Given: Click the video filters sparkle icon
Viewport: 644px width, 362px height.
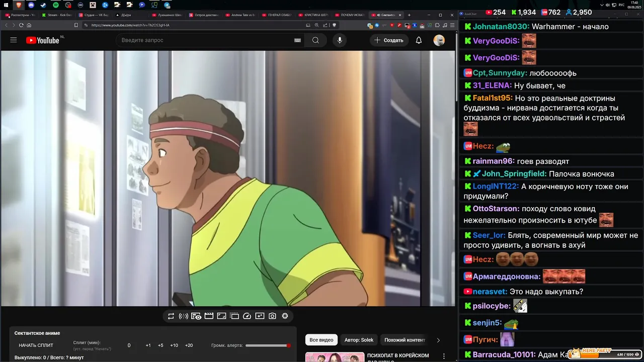Looking at the screenshot, I should click(x=260, y=316).
